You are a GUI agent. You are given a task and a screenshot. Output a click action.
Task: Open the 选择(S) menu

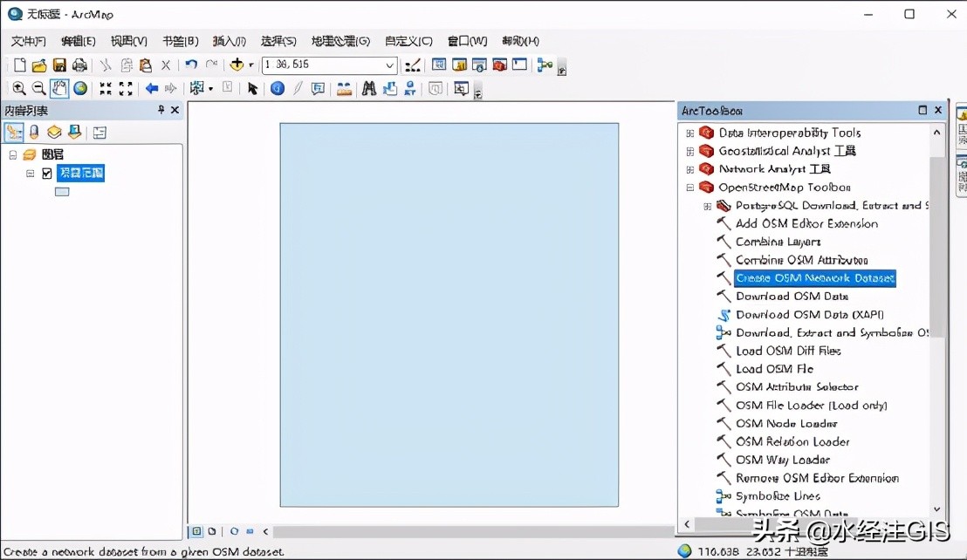278,41
